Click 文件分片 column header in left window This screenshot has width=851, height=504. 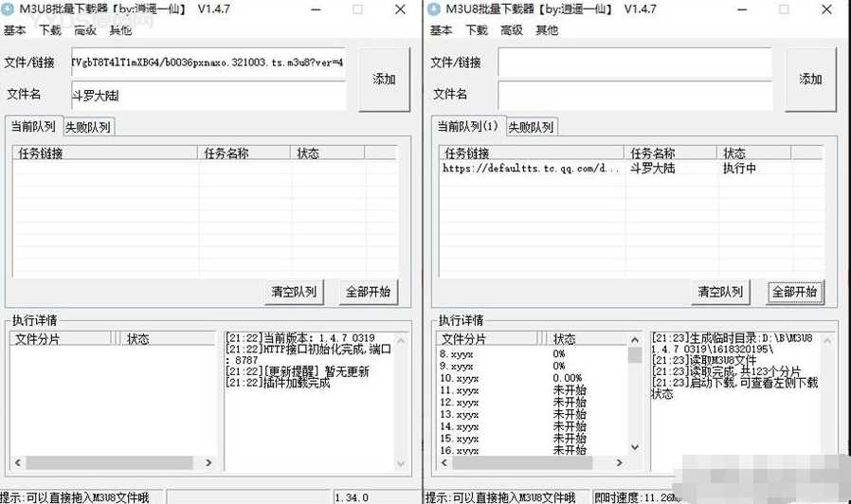[61, 339]
